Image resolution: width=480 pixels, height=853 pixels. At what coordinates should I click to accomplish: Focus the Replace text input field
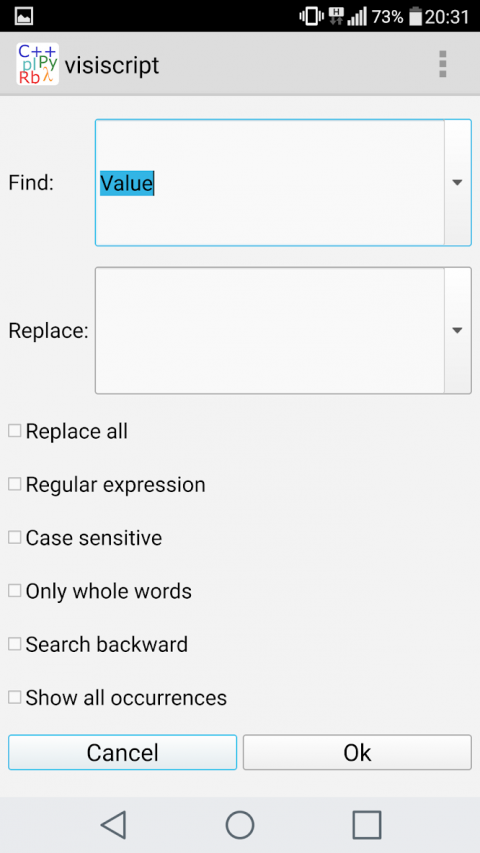270,330
